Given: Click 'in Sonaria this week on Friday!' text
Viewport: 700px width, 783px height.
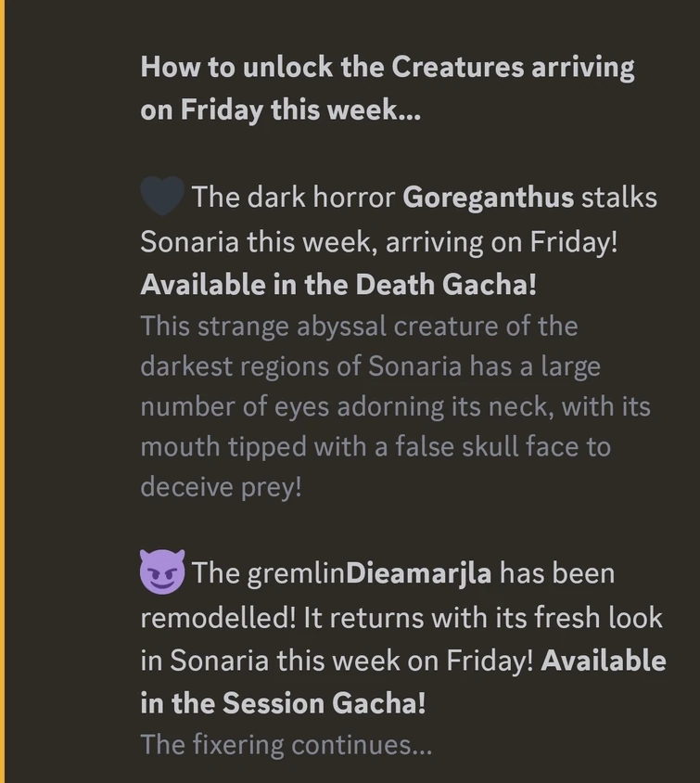Looking at the screenshot, I should tap(337, 661).
